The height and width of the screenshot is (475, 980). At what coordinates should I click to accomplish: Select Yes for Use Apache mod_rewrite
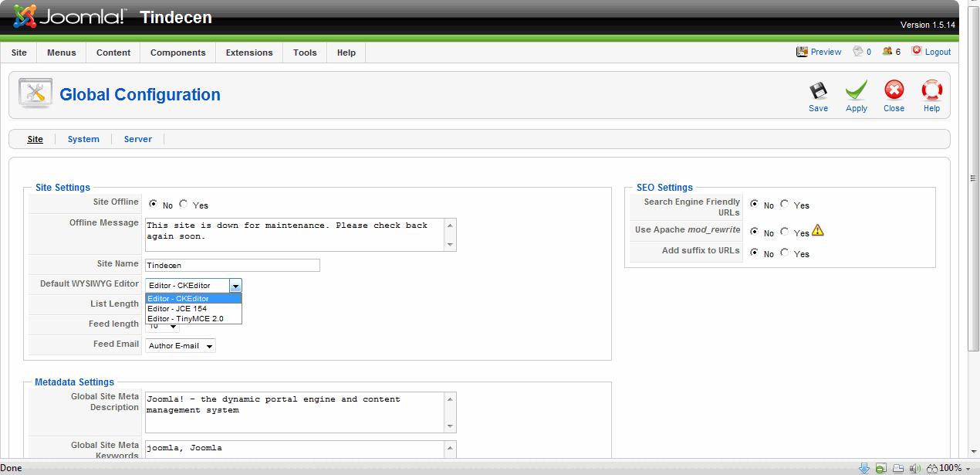(784, 232)
